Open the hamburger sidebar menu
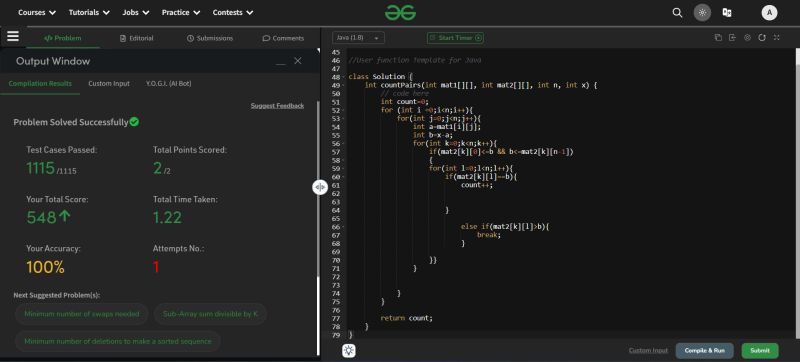 click(x=13, y=36)
